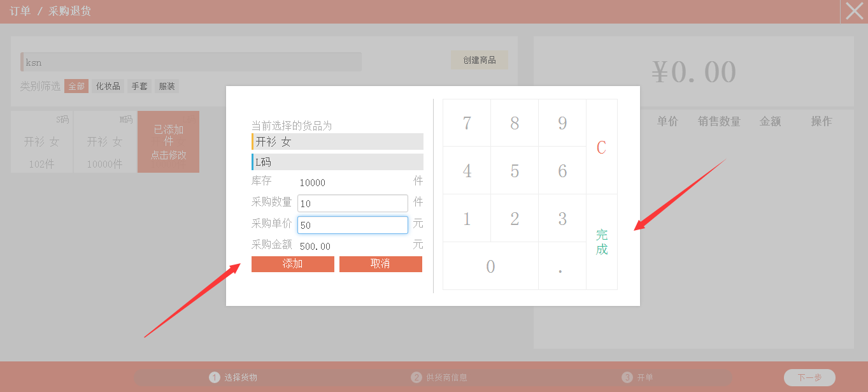The width and height of the screenshot is (868, 392).
Task: Click the 采购单价 input field
Action: 352,225
